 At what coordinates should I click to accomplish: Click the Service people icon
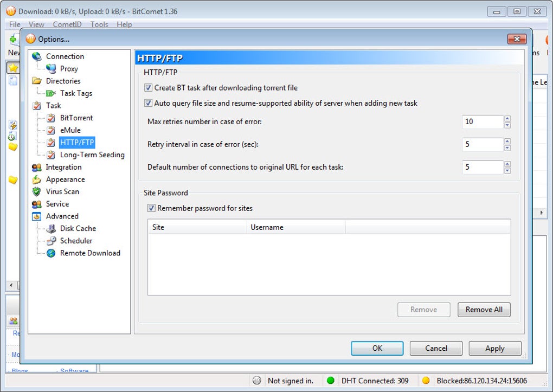point(37,204)
